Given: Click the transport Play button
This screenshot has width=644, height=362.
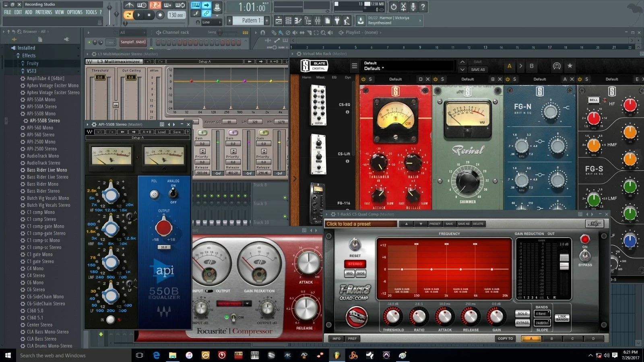Looking at the screenshot, I should pyautogui.click(x=139, y=15).
